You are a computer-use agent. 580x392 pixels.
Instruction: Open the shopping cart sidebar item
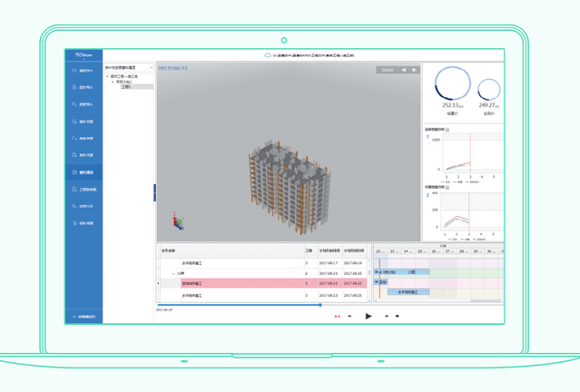point(84,223)
